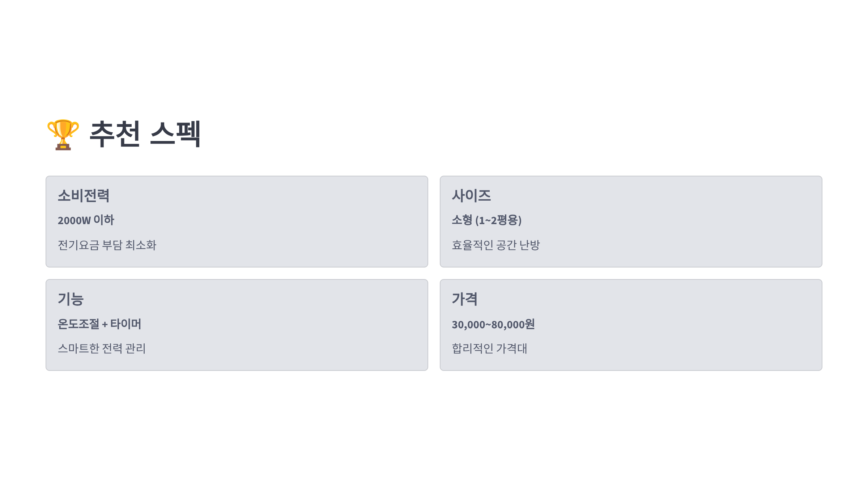Image resolution: width=868 pixels, height=488 pixels.
Task: Click the 사이즈 card title
Action: 471,196
